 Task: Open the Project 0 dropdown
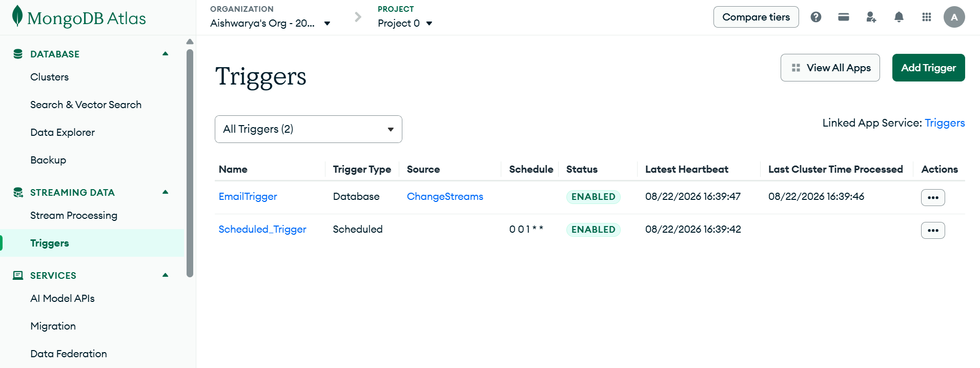pyautogui.click(x=405, y=23)
